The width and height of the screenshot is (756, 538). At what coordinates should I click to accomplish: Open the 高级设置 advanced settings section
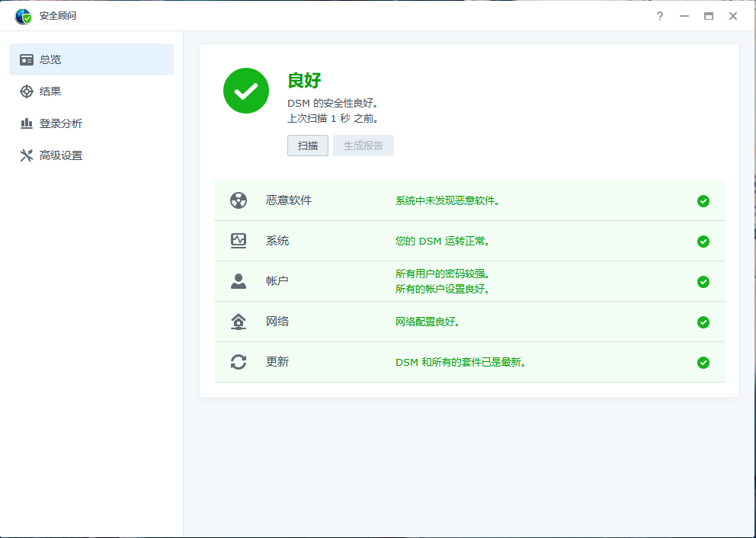click(91, 155)
